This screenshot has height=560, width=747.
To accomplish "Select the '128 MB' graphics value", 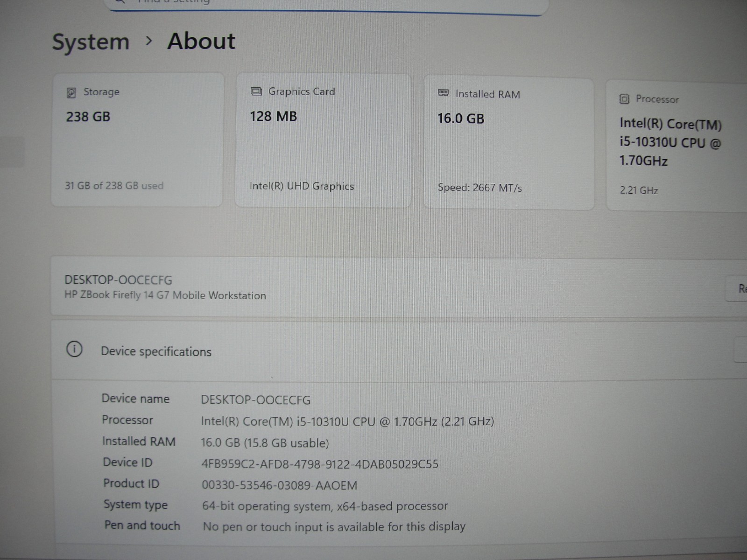I will 274,117.
